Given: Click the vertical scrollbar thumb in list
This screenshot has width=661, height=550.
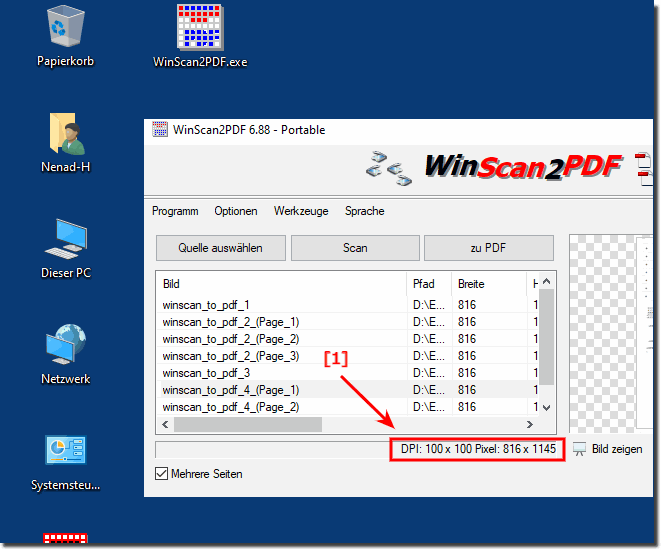Looking at the screenshot, I should point(547,337).
